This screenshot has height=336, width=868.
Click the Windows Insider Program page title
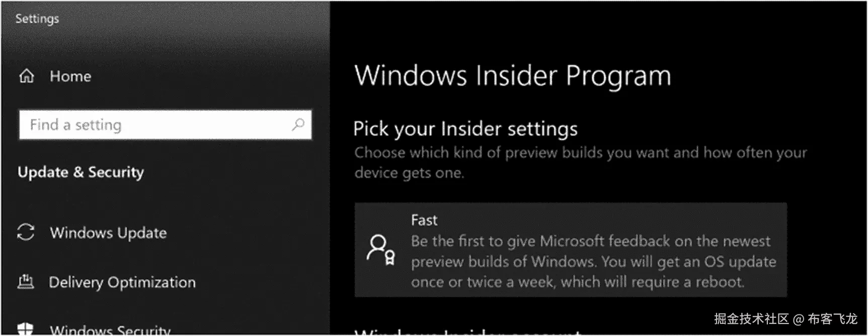tap(512, 76)
